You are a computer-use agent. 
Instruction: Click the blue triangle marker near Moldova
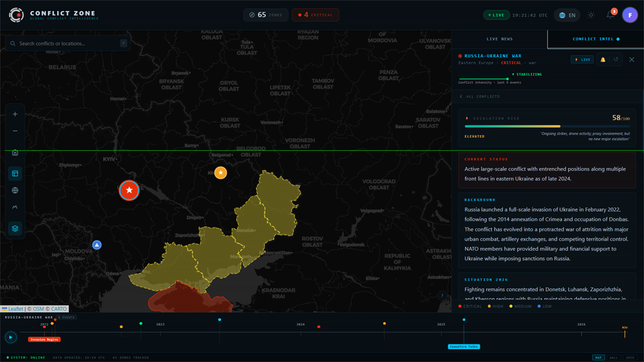click(x=97, y=245)
